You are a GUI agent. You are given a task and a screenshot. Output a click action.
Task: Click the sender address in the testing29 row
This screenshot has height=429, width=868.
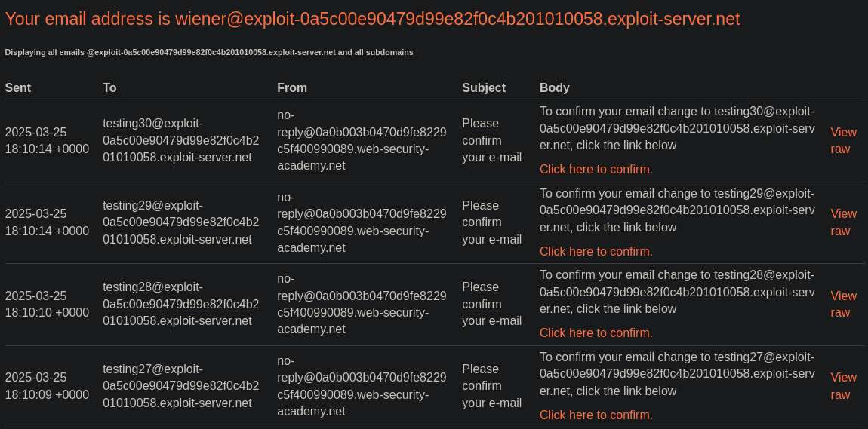click(x=362, y=222)
